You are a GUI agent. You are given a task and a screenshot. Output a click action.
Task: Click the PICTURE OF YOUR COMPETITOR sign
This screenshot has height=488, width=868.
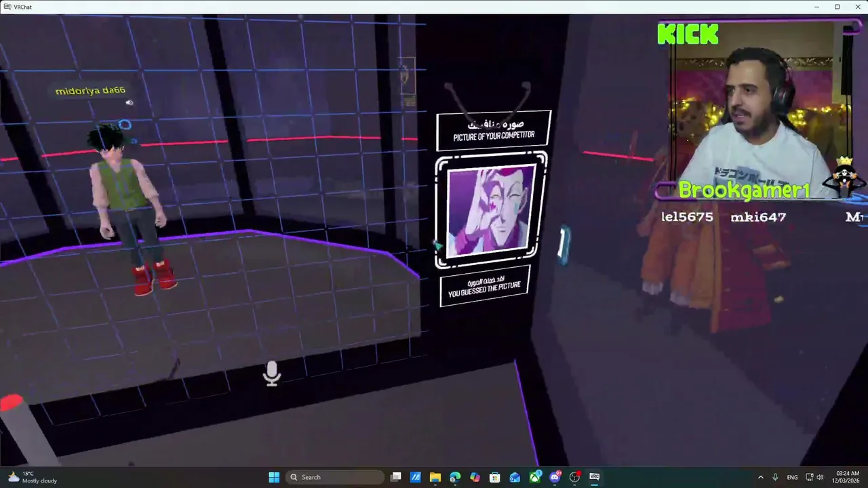pyautogui.click(x=494, y=130)
